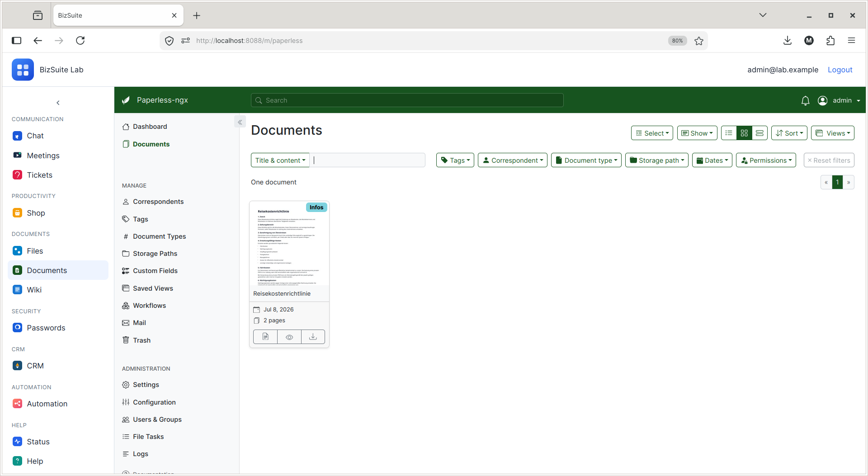
Task: Open the Sort dropdown
Action: 789,133
